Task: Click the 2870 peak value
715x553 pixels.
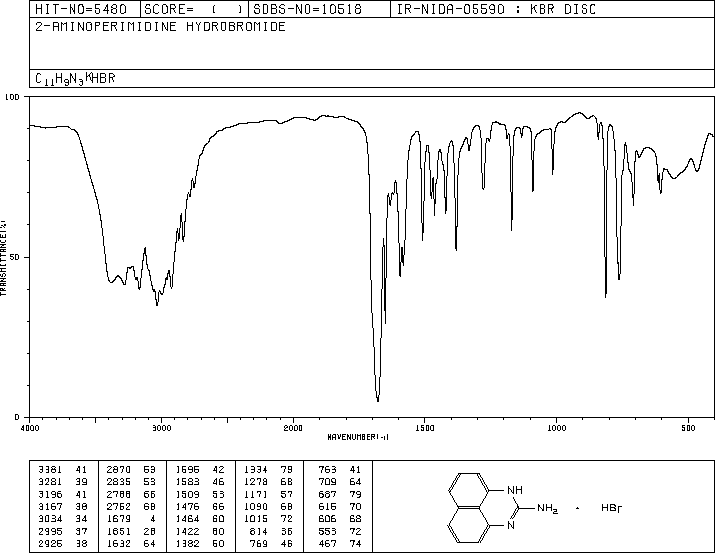Action: pyautogui.click(x=119, y=469)
